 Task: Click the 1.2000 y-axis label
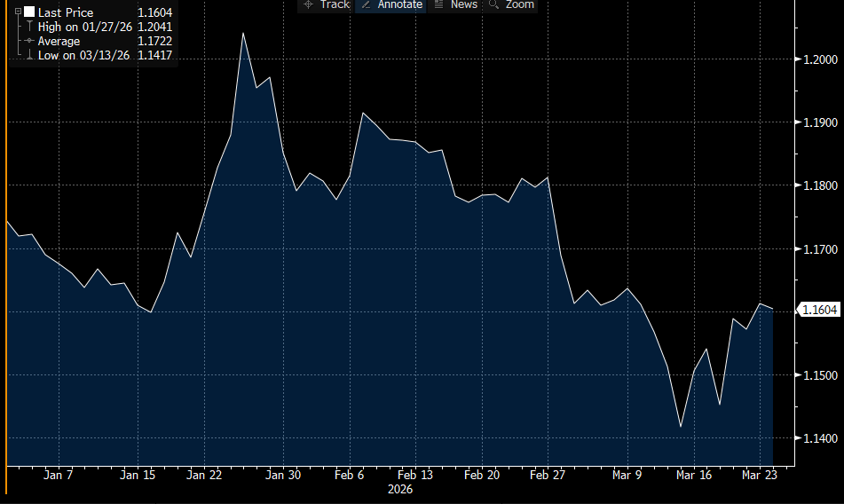coord(820,59)
